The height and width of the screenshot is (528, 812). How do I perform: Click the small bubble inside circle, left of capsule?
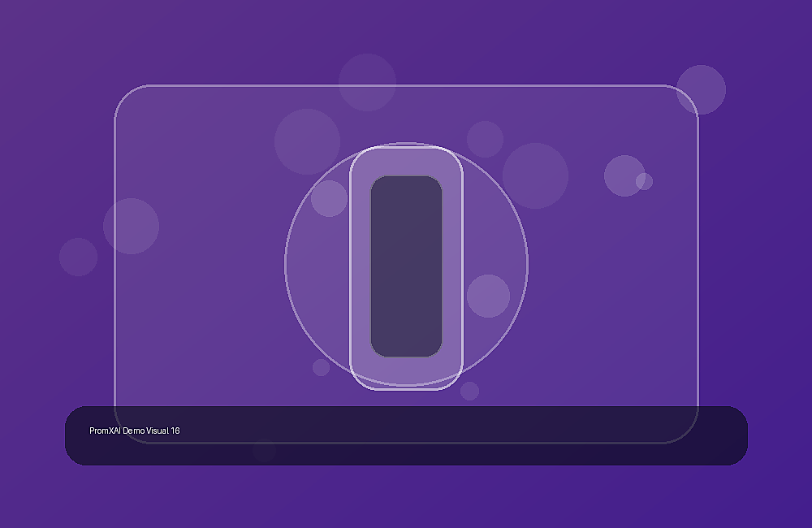[329, 198]
